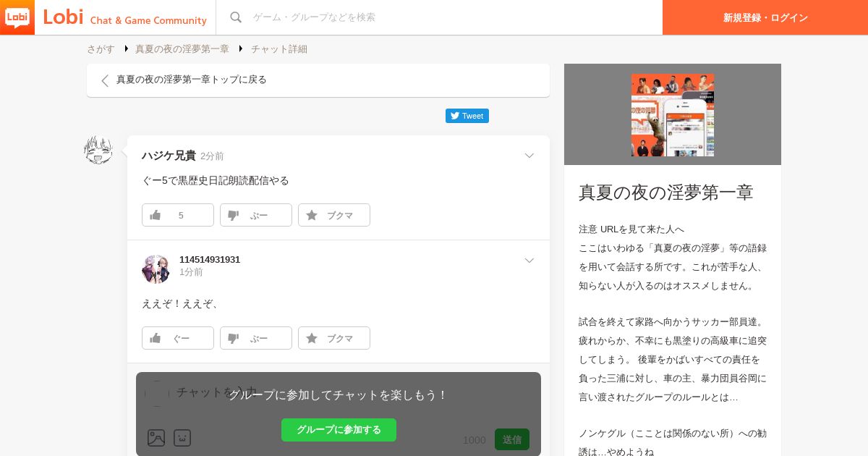Click the message text ぐー5で黒歴史日記朗読配信やる

[x=216, y=181]
